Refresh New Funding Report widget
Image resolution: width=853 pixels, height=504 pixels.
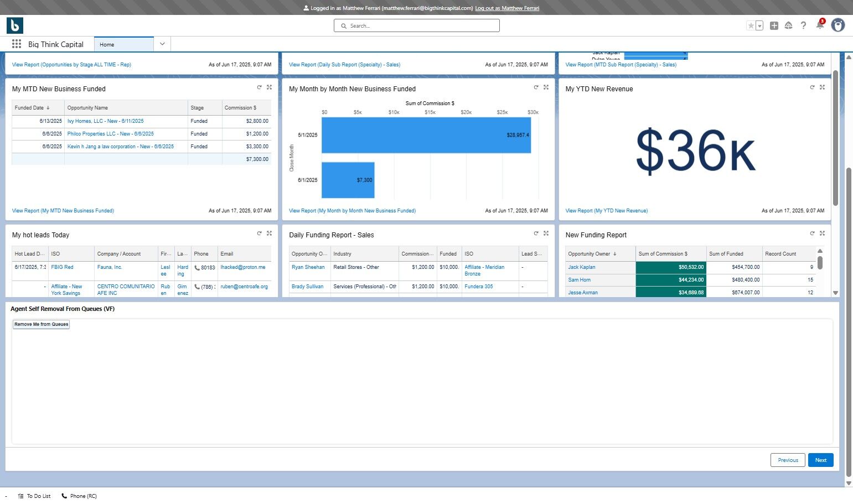(x=812, y=233)
